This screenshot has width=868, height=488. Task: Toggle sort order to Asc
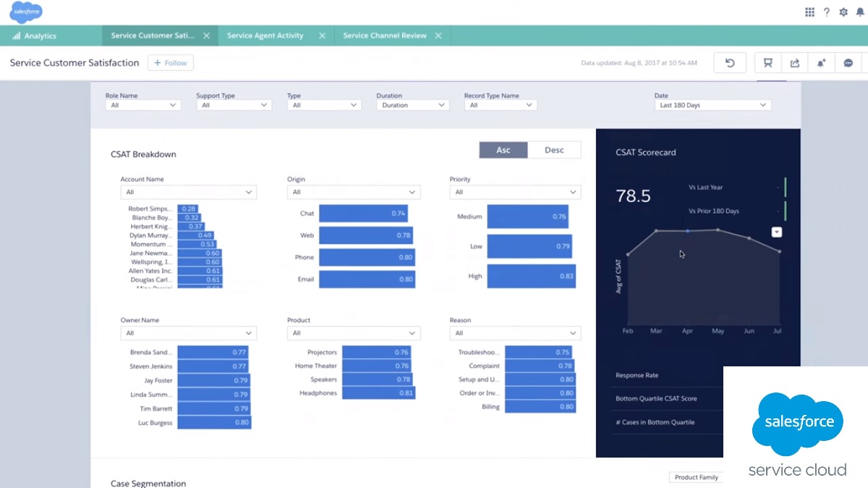tap(503, 150)
